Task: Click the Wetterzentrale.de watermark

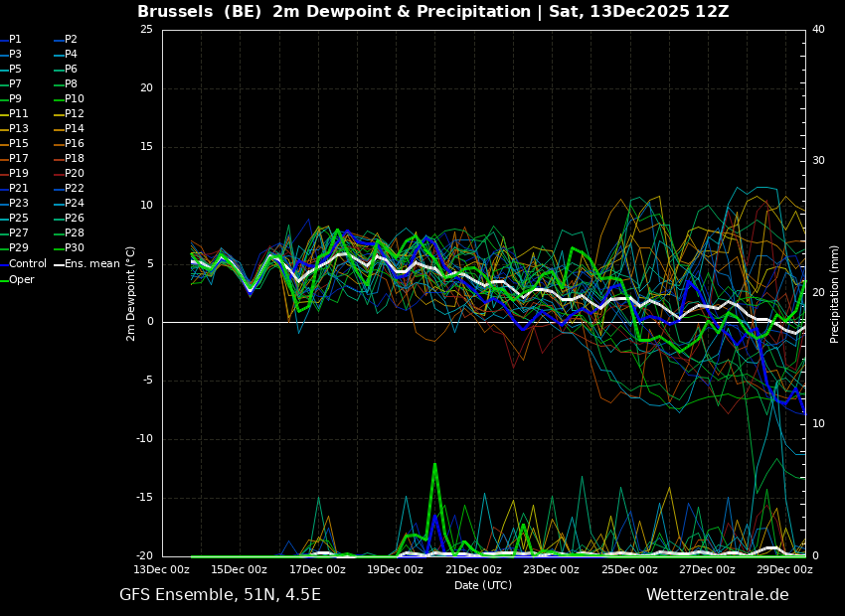Action: pyautogui.click(x=718, y=594)
